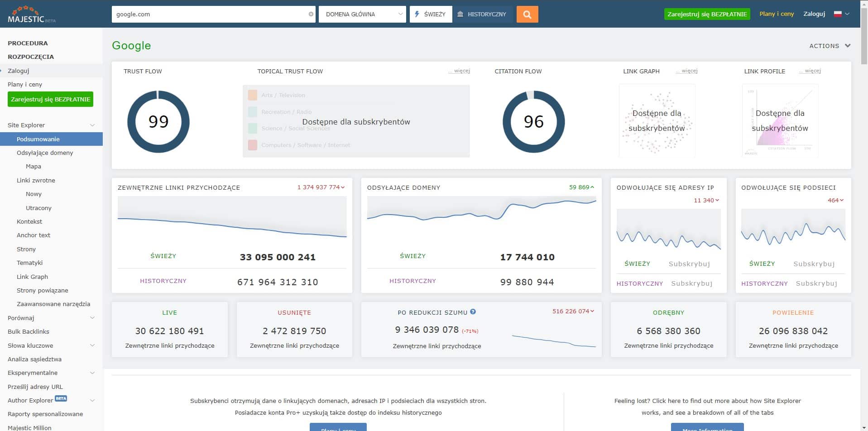Click the external inbound links trend chart

pos(232,217)
